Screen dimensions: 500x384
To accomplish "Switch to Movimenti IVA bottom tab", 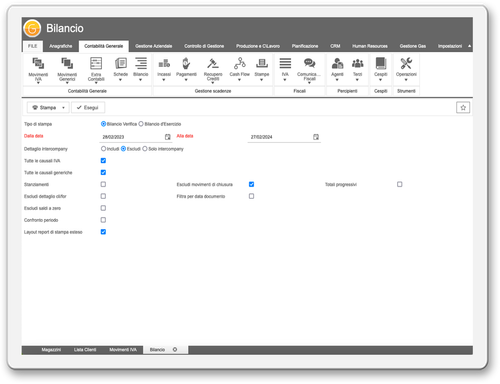I will coord(123,350).
